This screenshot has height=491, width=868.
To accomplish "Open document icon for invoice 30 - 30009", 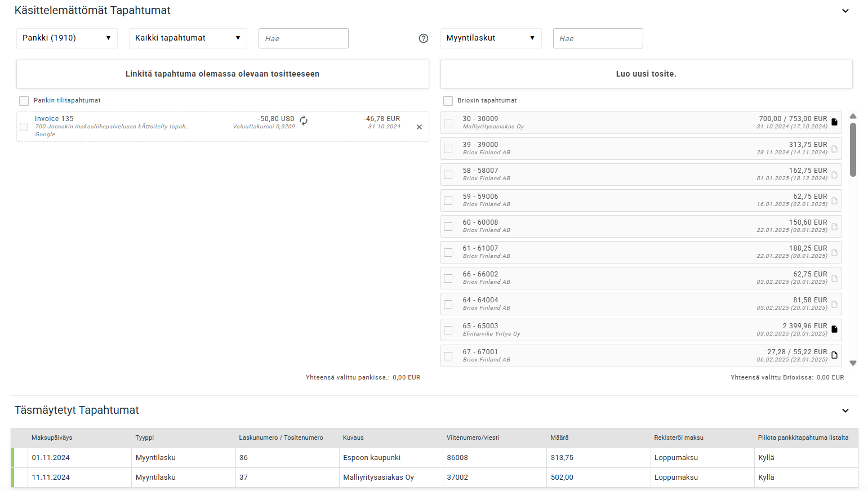I will 834,122.
